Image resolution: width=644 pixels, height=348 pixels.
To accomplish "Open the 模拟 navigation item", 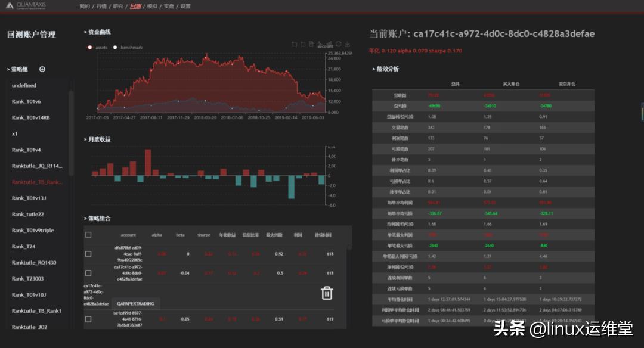I will pyautogui.click(x=152, y=6).
